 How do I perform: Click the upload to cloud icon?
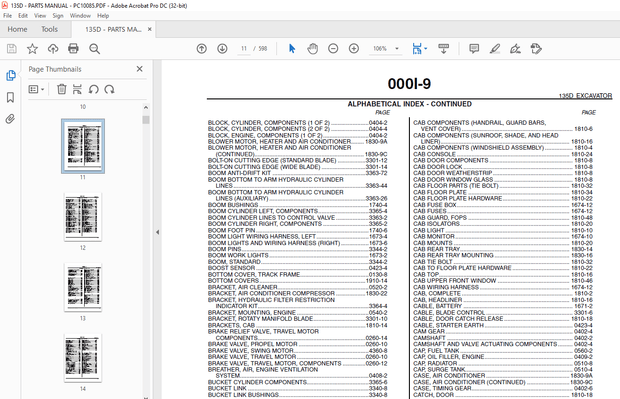click(x=53, y=49)
